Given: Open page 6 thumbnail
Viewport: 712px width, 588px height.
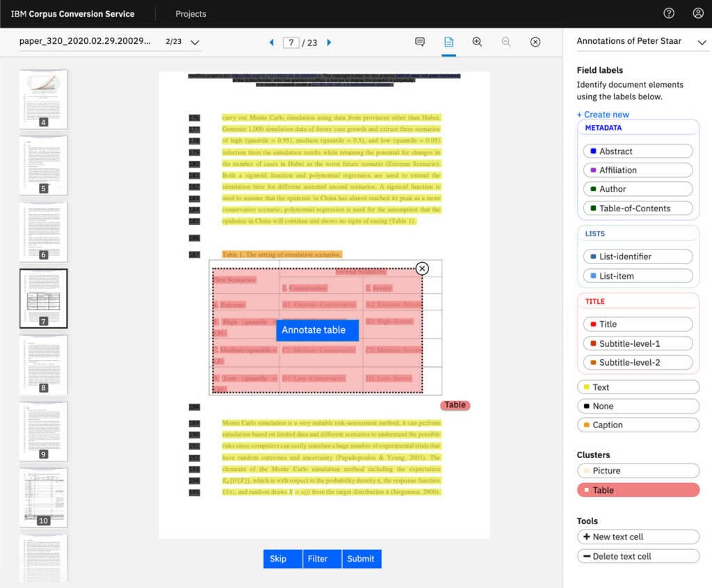Looking at the screenshot, I should 44,231.
